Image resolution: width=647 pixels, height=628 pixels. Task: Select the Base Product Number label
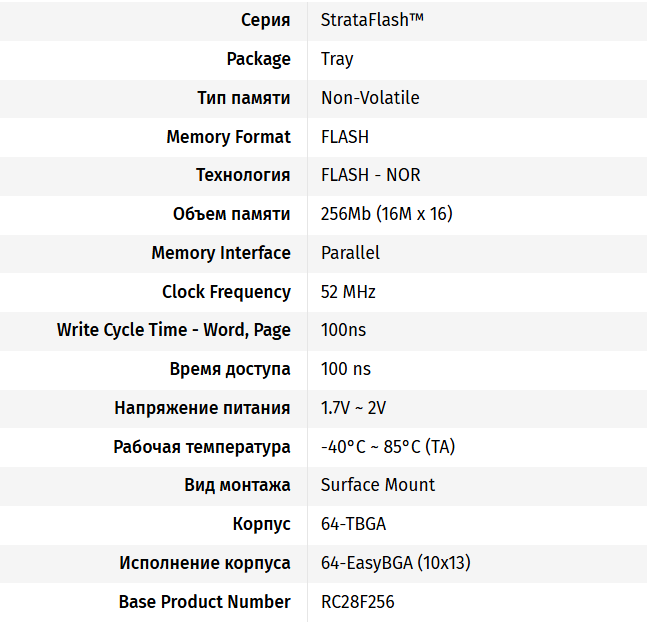point(205,602)
